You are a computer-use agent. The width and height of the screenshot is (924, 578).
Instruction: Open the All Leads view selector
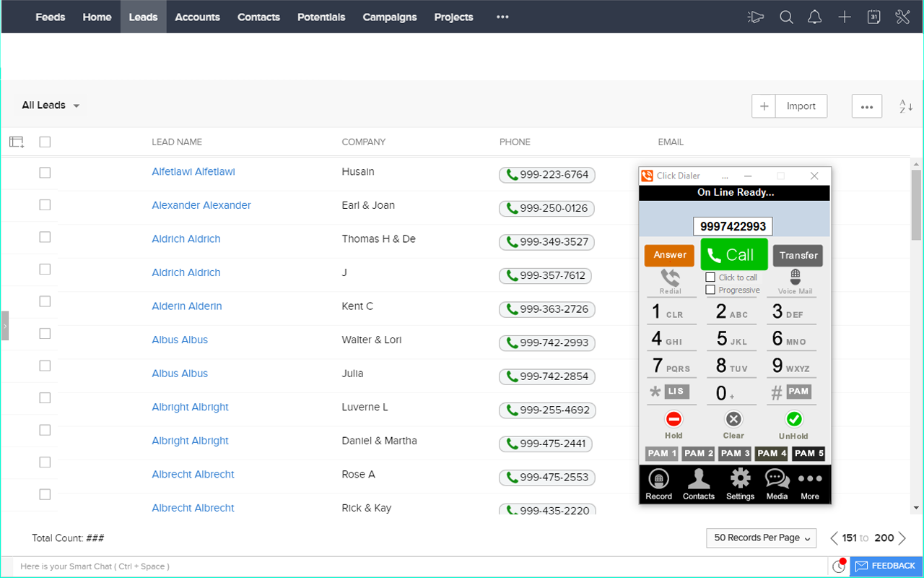click(49, 105)
